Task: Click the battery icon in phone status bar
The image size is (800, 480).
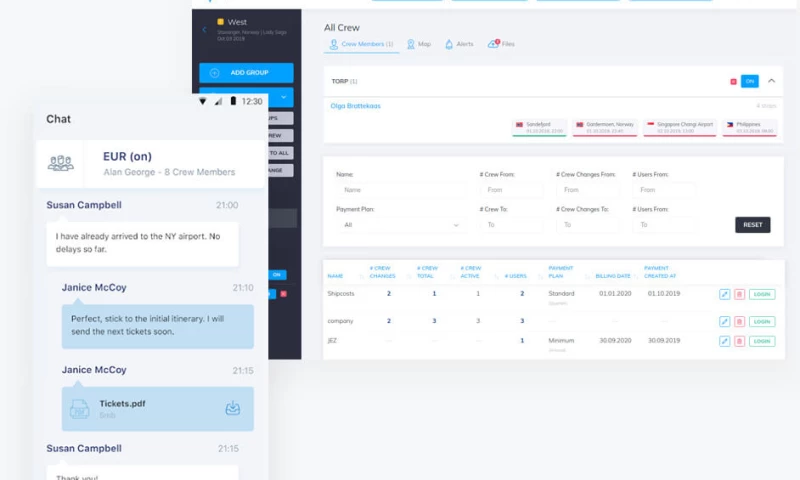Action: click(233, 101)
